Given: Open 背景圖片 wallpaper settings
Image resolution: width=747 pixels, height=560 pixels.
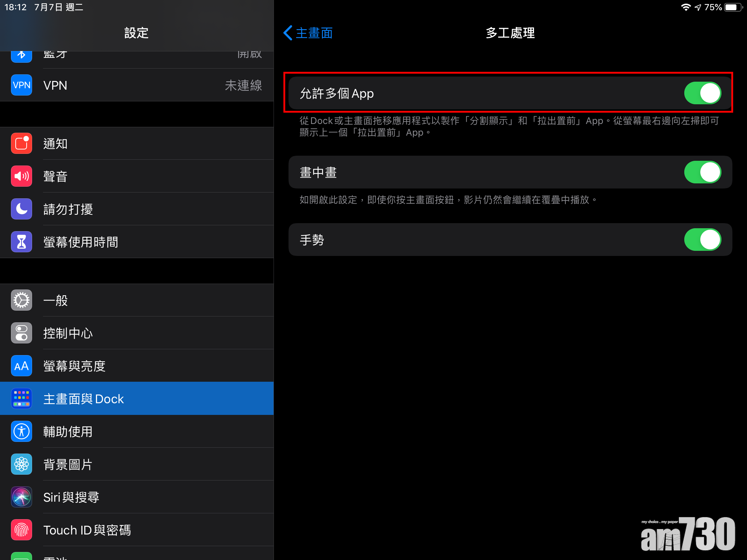Looking at the screenshot, I should (x=68, y=464).
